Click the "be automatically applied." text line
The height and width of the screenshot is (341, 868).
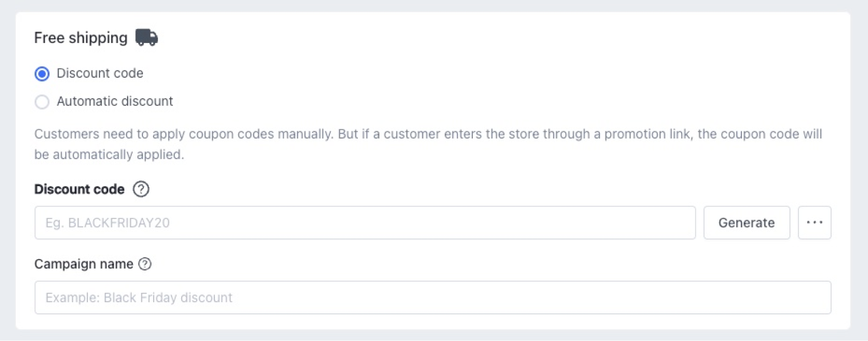109,154
